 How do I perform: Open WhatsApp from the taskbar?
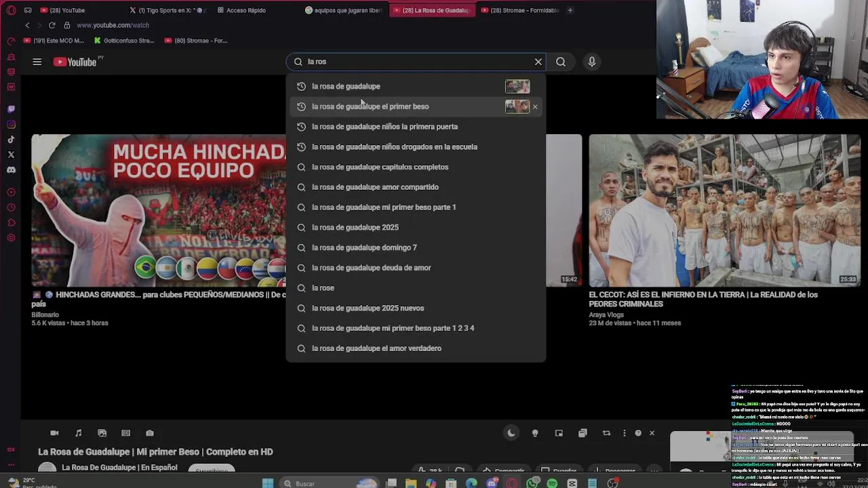[x=532, y=483]
